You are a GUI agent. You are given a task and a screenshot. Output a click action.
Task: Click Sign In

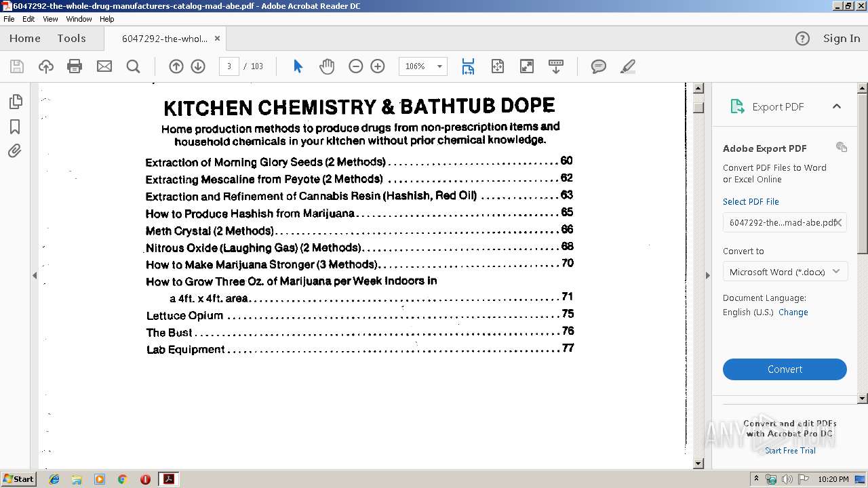(x=842, y=39)
